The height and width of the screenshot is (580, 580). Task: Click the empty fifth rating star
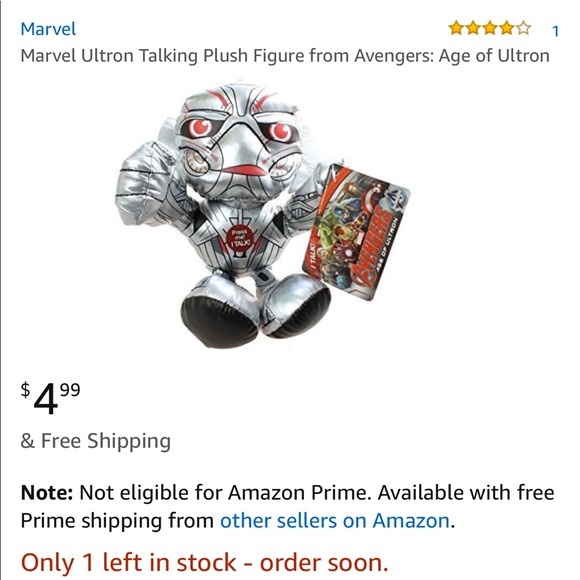click(523, 28)
